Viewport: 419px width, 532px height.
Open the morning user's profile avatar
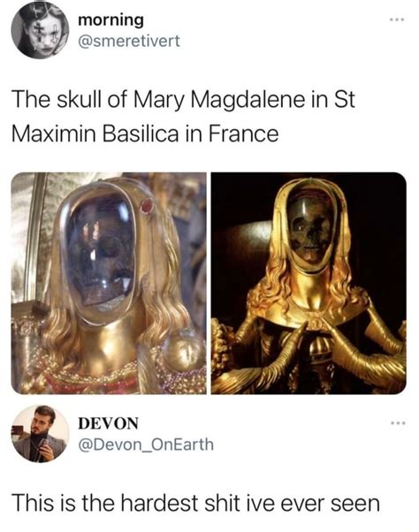(x=40, y=30)
